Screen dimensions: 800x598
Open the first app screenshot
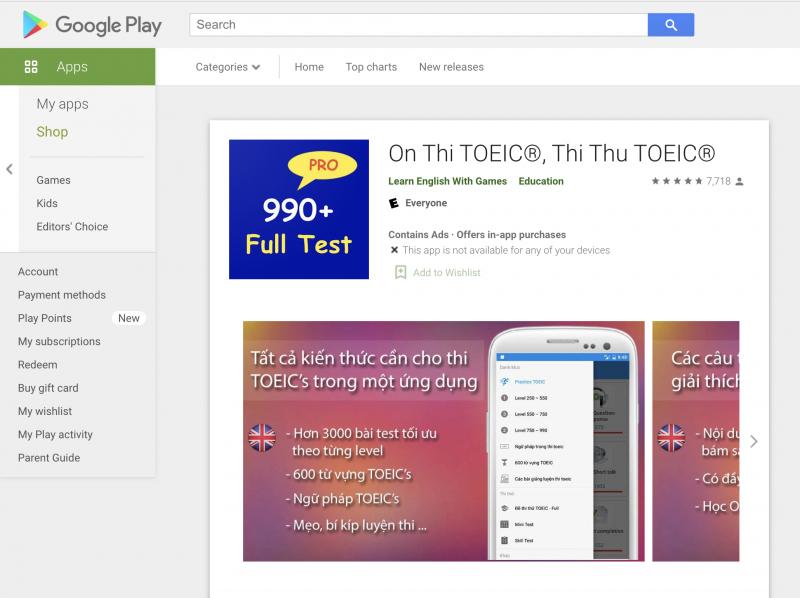(x=443, y=441)
